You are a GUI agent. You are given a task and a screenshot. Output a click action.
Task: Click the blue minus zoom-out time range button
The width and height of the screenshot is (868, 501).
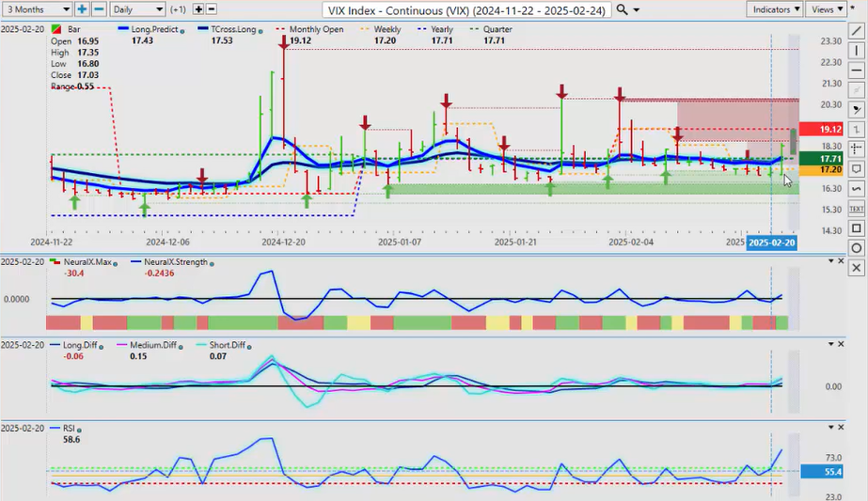(99, 9)
